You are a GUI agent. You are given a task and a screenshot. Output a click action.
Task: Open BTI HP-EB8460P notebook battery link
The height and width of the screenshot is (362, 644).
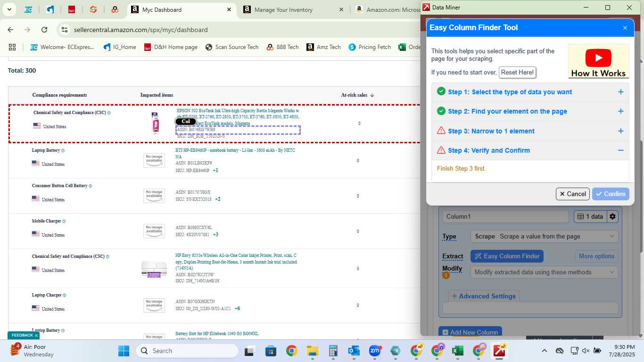tap(235, 153)
